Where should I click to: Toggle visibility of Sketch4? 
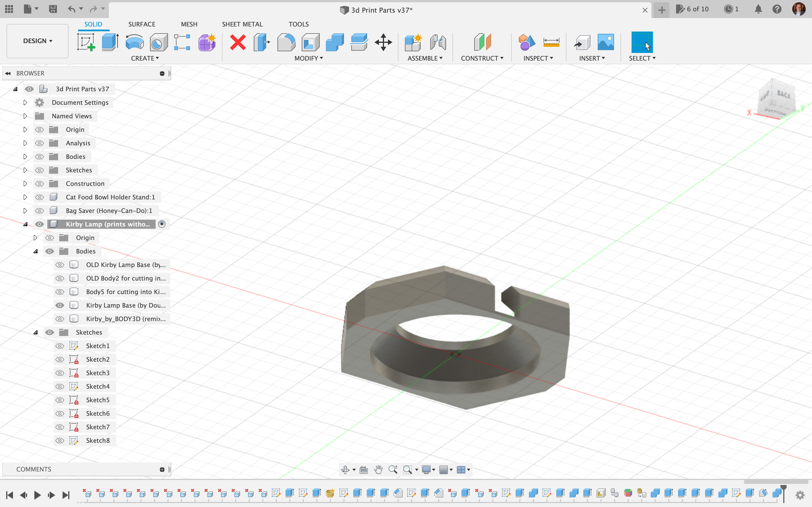[x=60, y=387]
